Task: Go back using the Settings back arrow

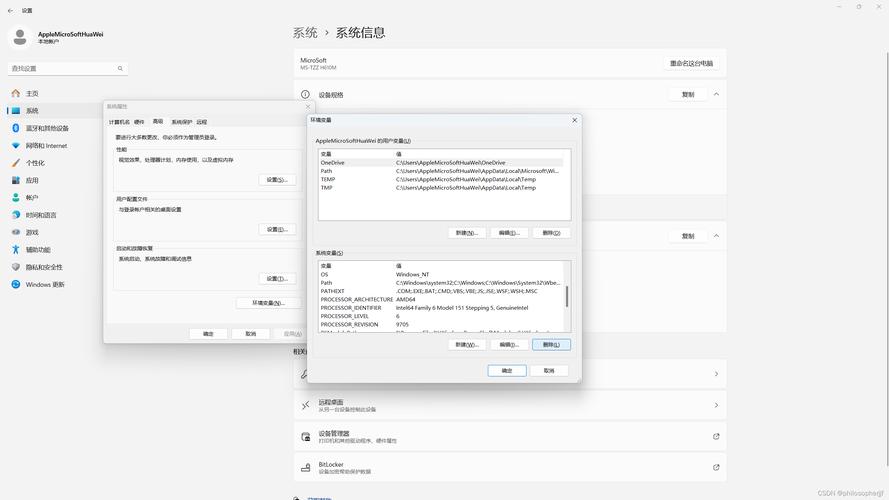Action: tap(10, 11)
